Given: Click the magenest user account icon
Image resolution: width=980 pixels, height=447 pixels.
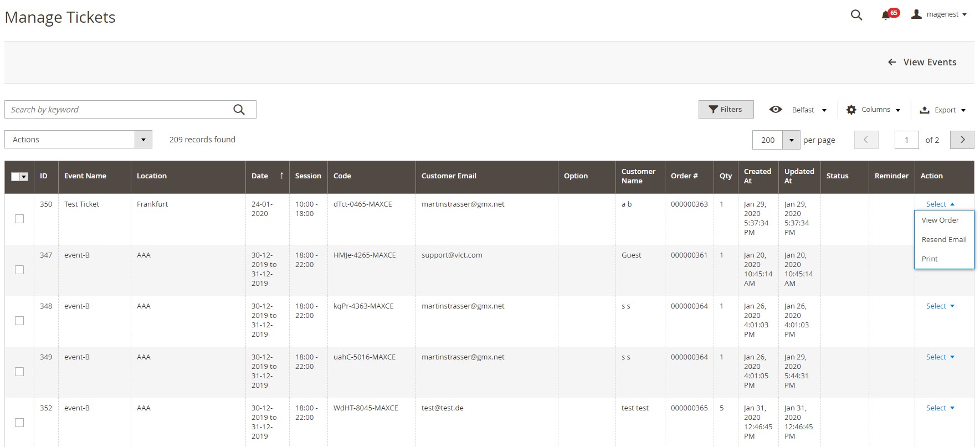Looking at the screenshot, I should tap(917, 14).
